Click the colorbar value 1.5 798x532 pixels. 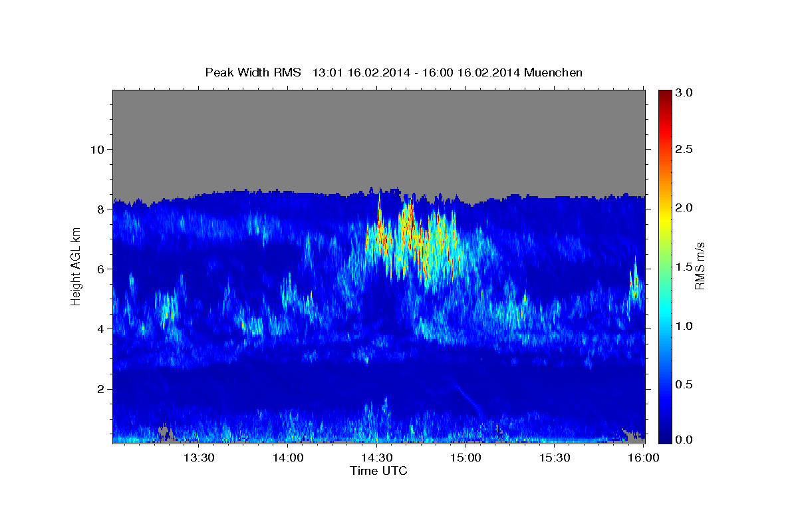(x=685, y=267)
